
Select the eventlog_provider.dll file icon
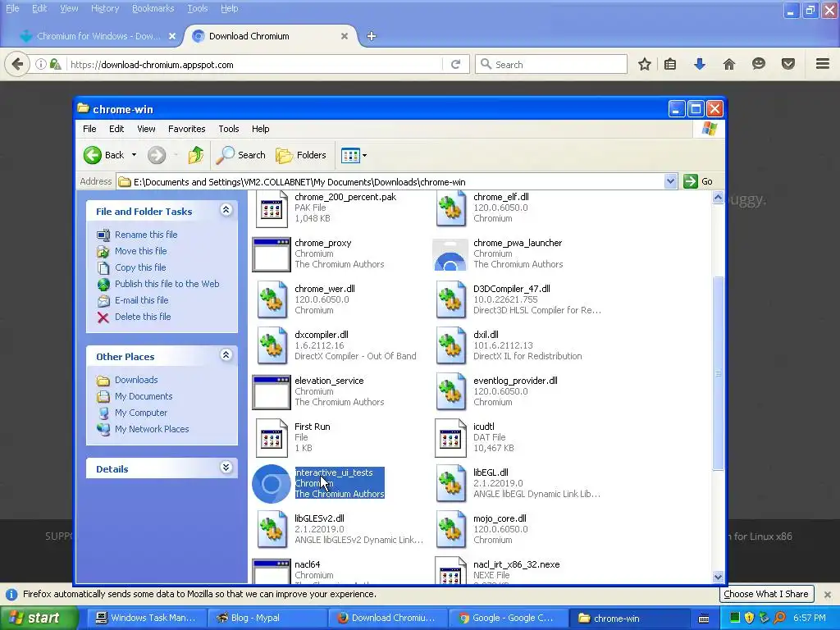(450, 392)
